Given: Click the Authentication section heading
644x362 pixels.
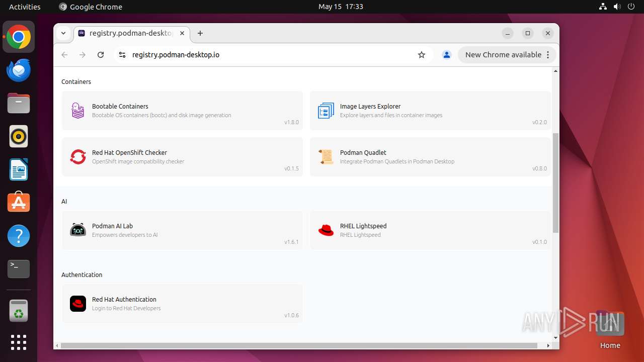Looking at the screenshot, I should click(82, 275).
